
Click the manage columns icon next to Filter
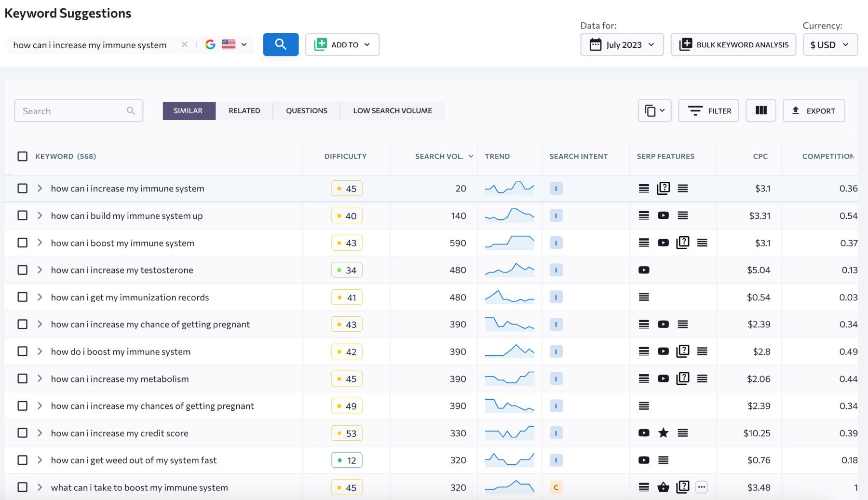coord(760,110)
